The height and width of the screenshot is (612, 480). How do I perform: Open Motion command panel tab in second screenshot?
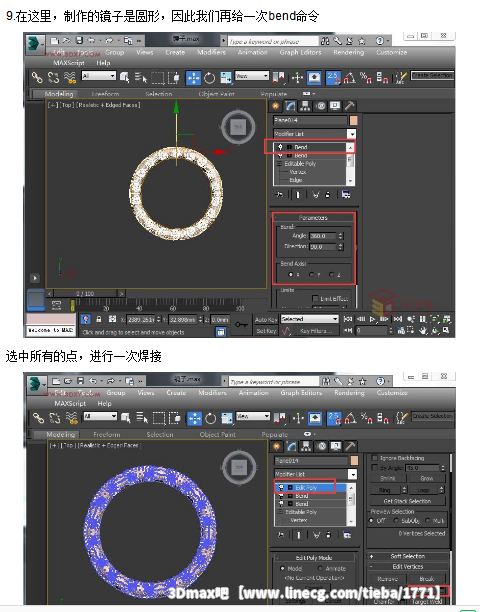pos(321,446)
